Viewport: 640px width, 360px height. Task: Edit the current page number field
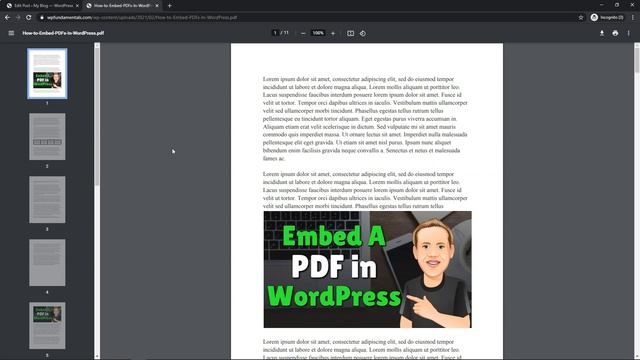[275, 33]
